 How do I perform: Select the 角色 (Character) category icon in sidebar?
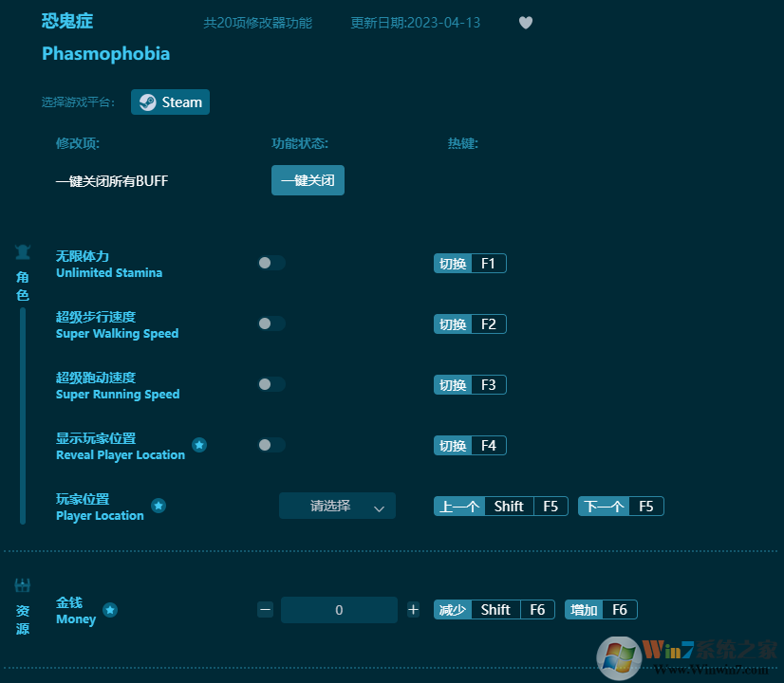22,252
